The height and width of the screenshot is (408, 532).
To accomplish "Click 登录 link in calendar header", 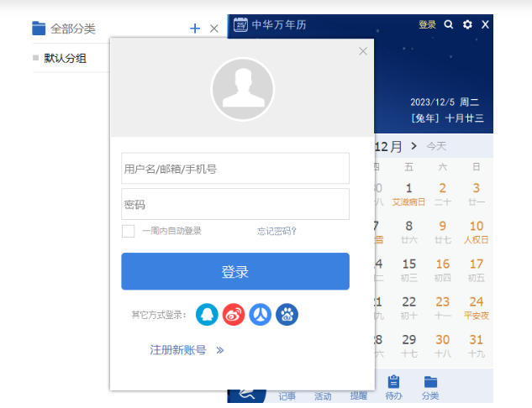I will 427,24.
